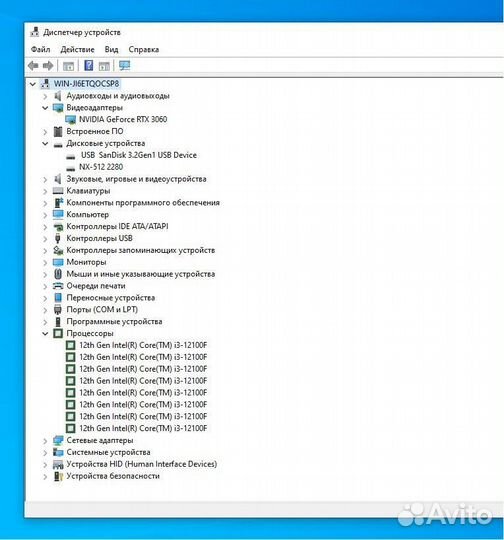504x540 pixels.
Task: Click the action pane toolbar icon
Action: point(104,66)
